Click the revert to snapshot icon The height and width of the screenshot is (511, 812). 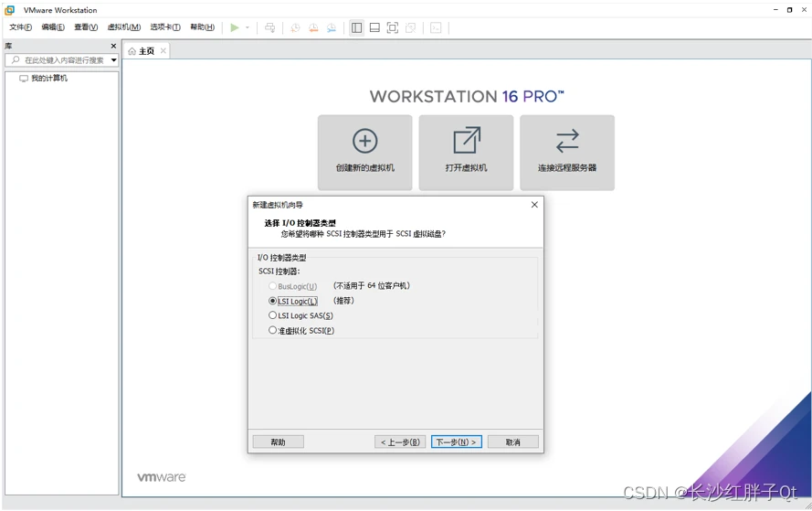tap(313, 27)
